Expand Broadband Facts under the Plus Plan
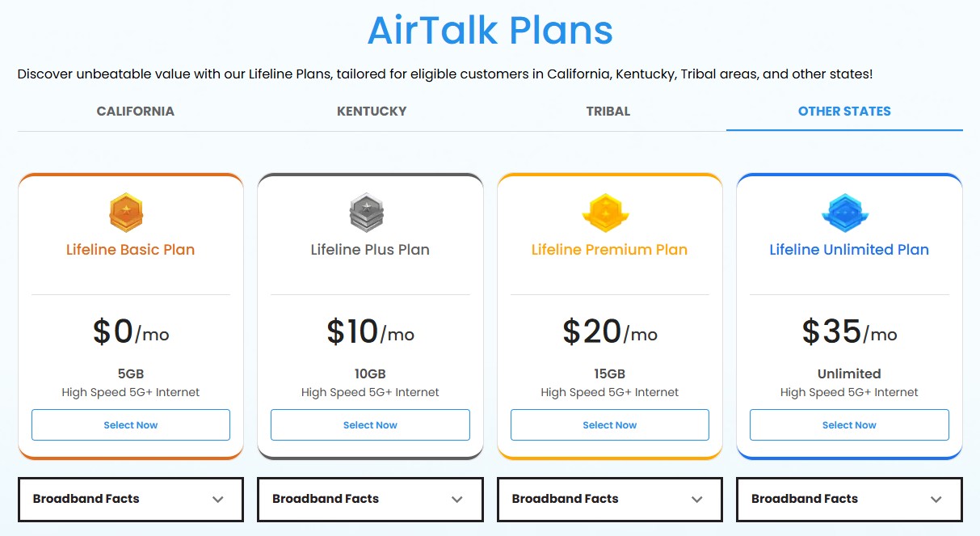Image resolution: width=980 pixels, height=536 pixels. (369, 499)
